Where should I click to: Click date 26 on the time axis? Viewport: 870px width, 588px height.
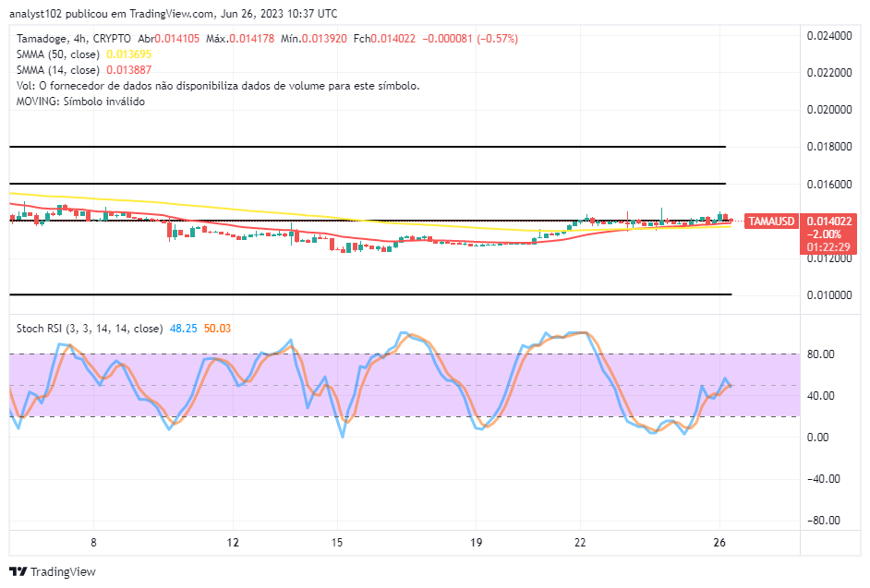(719, 543)
